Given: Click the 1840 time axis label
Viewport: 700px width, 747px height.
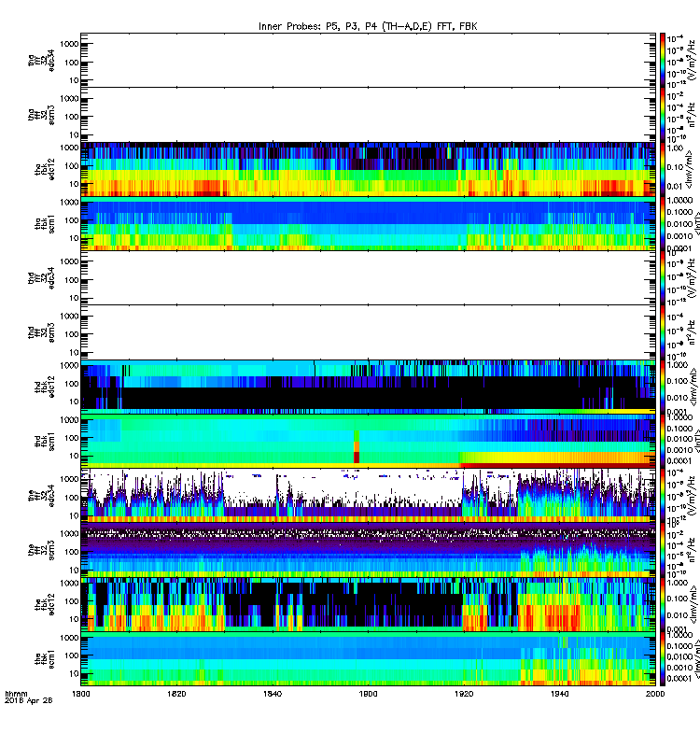Looking at the screenshot, I should point(273,694).
